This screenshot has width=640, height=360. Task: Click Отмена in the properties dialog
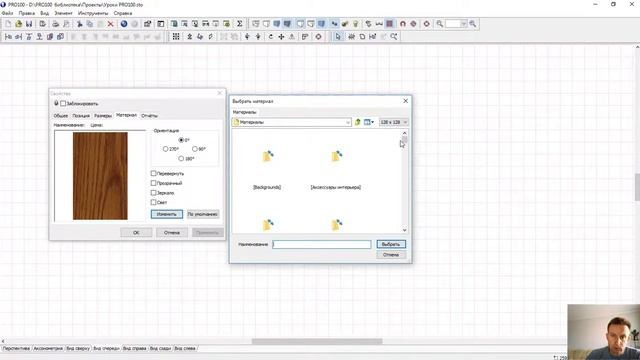point(172,233)
